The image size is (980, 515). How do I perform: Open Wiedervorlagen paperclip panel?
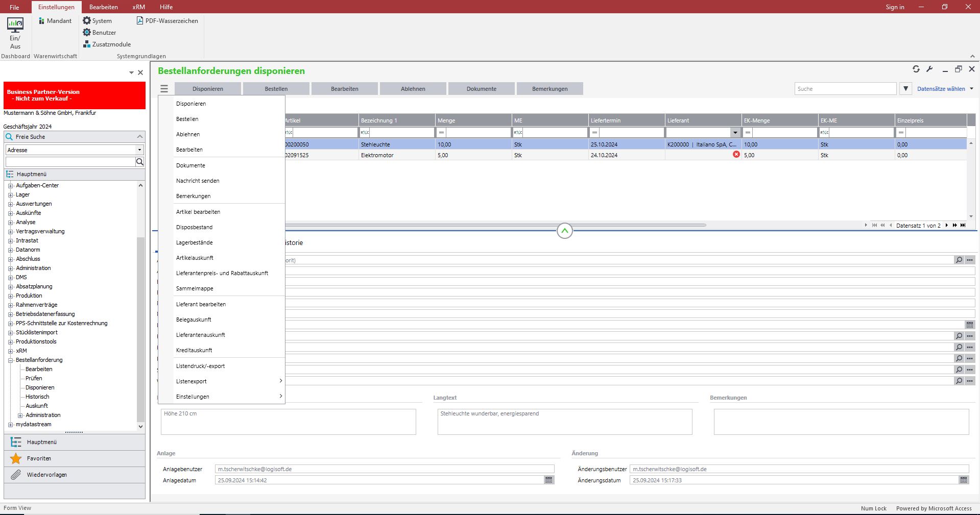click(75, 475)
